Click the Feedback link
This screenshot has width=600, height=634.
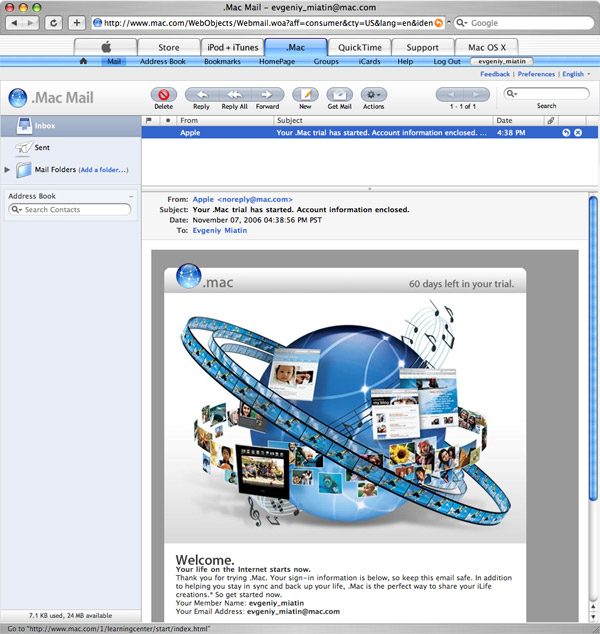click(495, 74)
